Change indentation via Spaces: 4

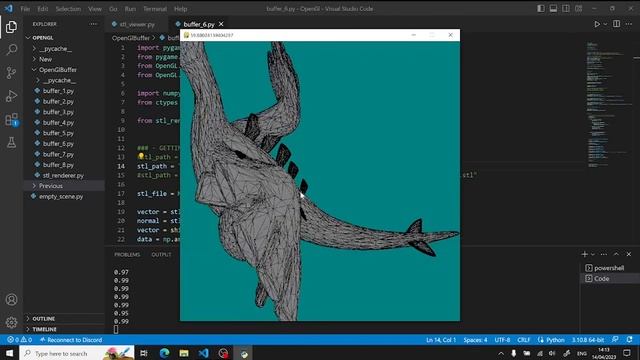(475, 340)
